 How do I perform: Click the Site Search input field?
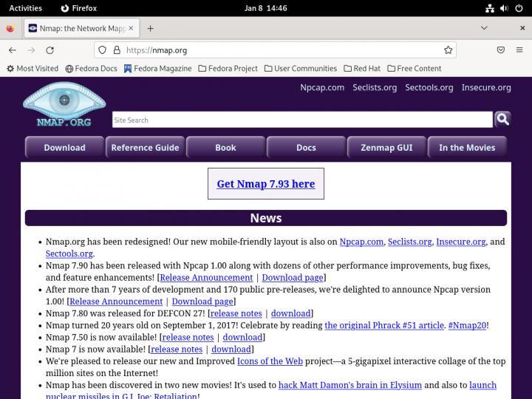click(302, 120)
